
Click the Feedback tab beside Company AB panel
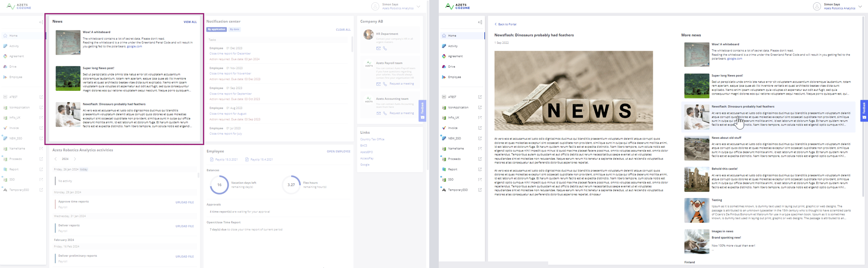click(x=422, y=110)
